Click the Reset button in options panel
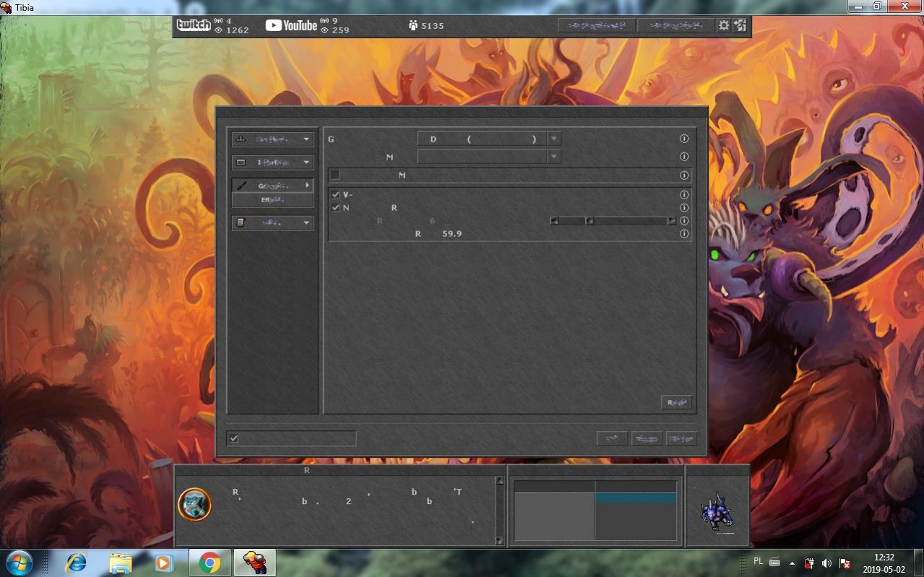Image resolution: width=924 pixels, height=577 pixels. click(676, 403)
